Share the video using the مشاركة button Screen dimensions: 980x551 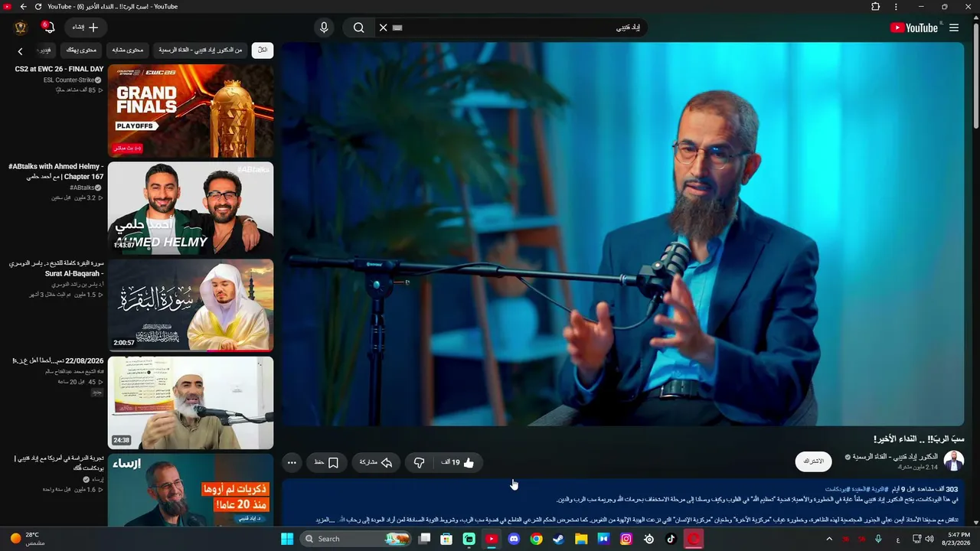pyautogui.click(x=376, y=462)
